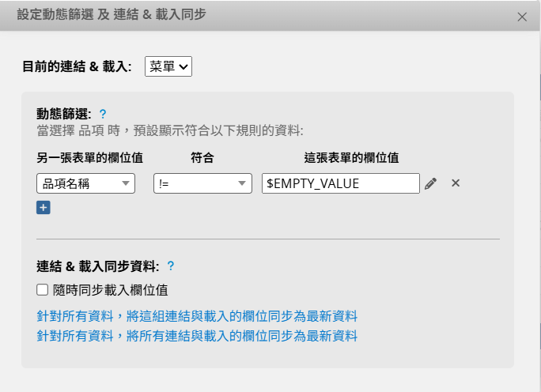The width and height of the screenshot is (541, 392).
Task: Click the help icon beside 動態篩選
Action: click(103, 114)
